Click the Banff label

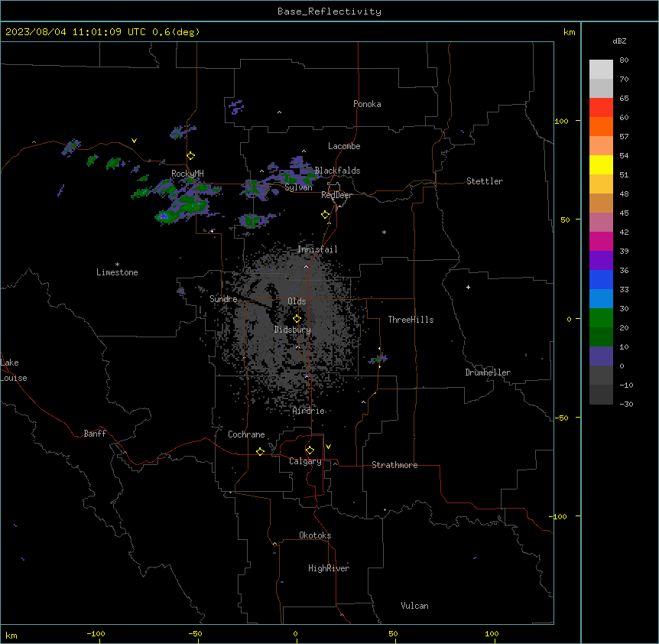(95, 434)
